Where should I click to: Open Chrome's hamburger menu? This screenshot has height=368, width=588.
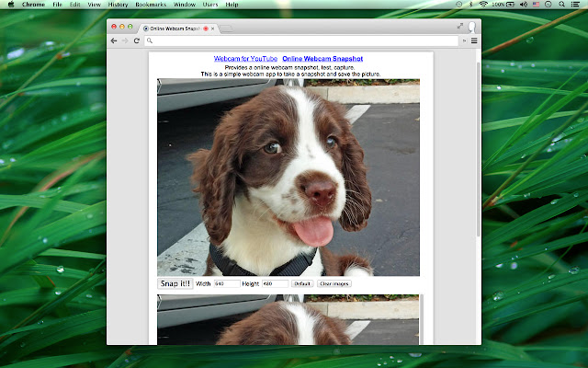pyautogui.click(x=474, y=40)
